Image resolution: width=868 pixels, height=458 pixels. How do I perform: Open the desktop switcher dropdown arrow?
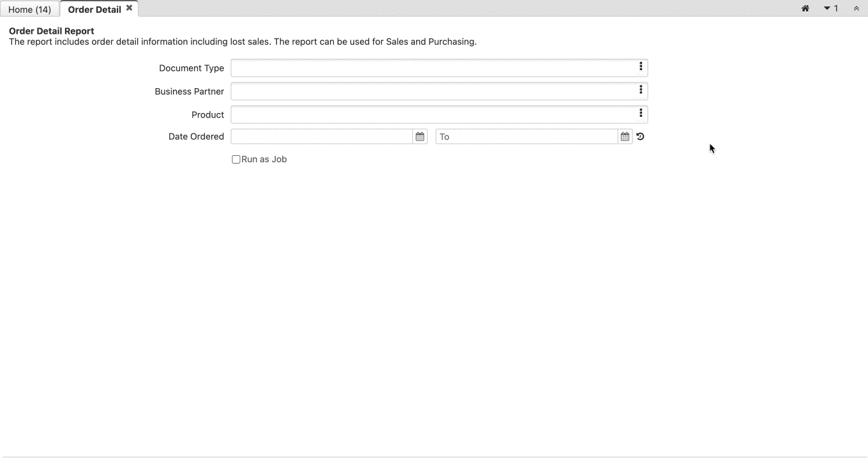827,8
